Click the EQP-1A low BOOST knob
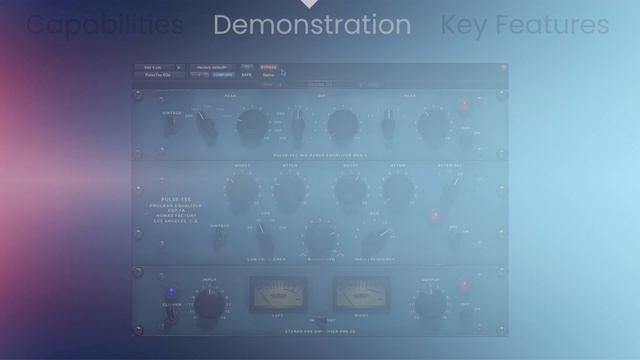Screen dimensions: 640x360 click(242, 191)
